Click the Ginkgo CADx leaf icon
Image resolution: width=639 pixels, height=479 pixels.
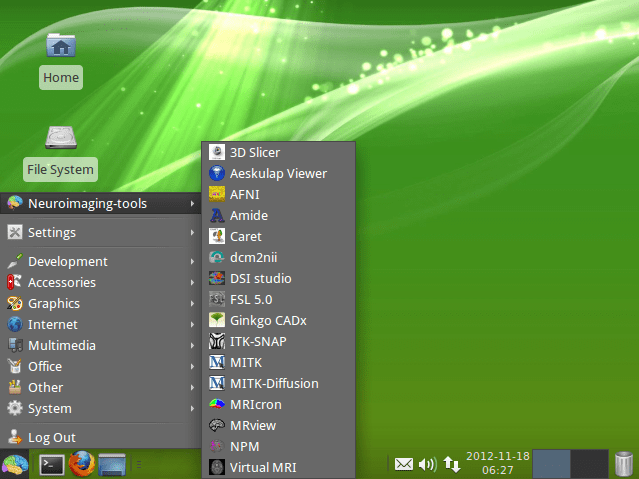coord(217,320)
